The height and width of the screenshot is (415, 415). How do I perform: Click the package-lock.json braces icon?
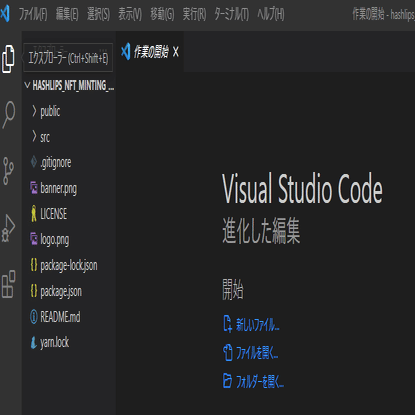34,265
